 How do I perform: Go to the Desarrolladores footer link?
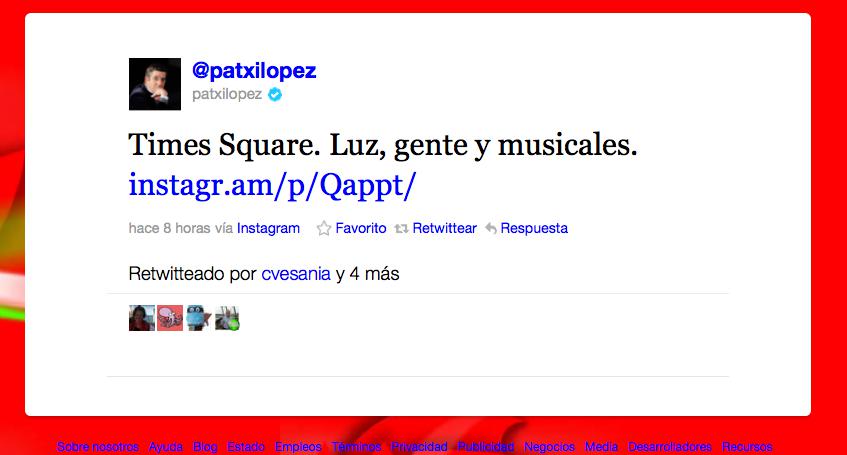(670, 447)
